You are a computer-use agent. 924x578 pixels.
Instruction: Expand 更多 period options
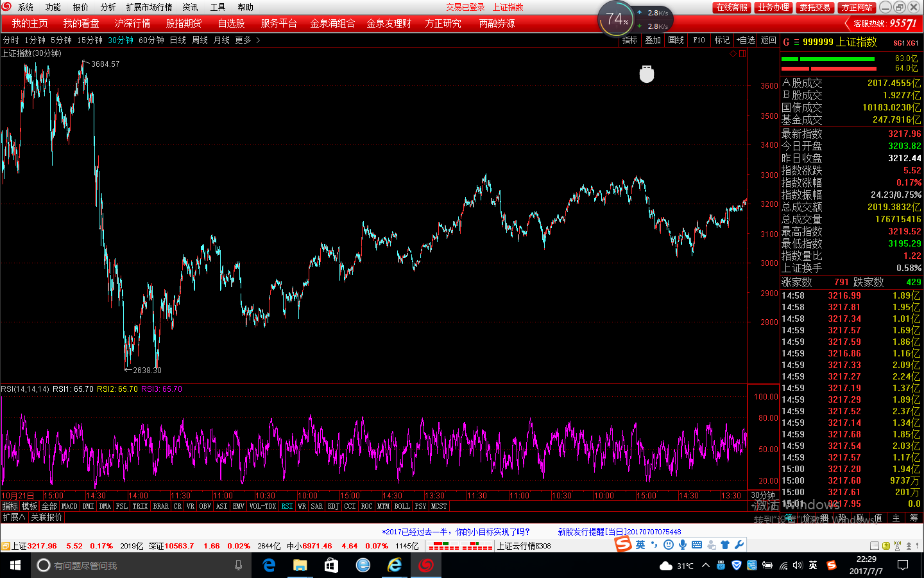(247, 40)
